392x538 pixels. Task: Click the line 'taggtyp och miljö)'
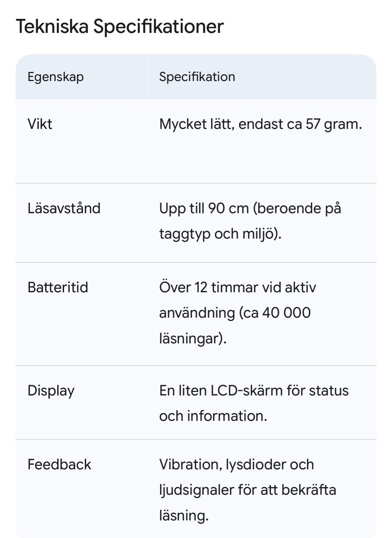tap(220, 234)
